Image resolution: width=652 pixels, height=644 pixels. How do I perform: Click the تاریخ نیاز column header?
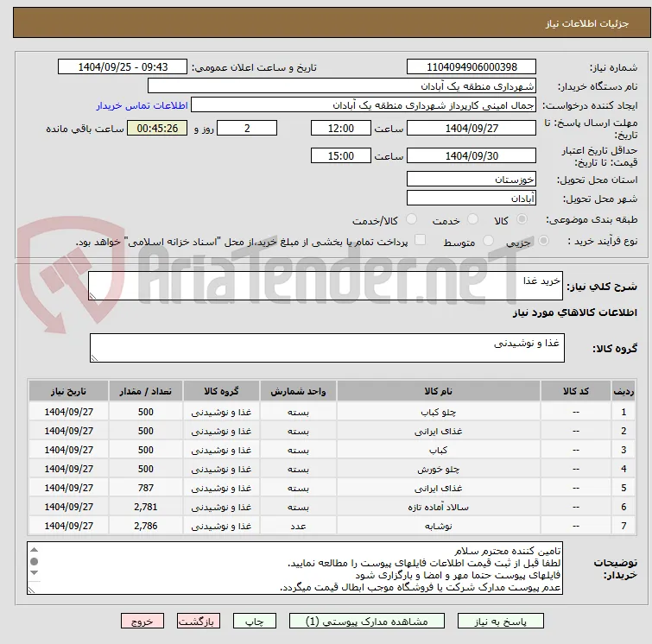click(x=68, y=391)
